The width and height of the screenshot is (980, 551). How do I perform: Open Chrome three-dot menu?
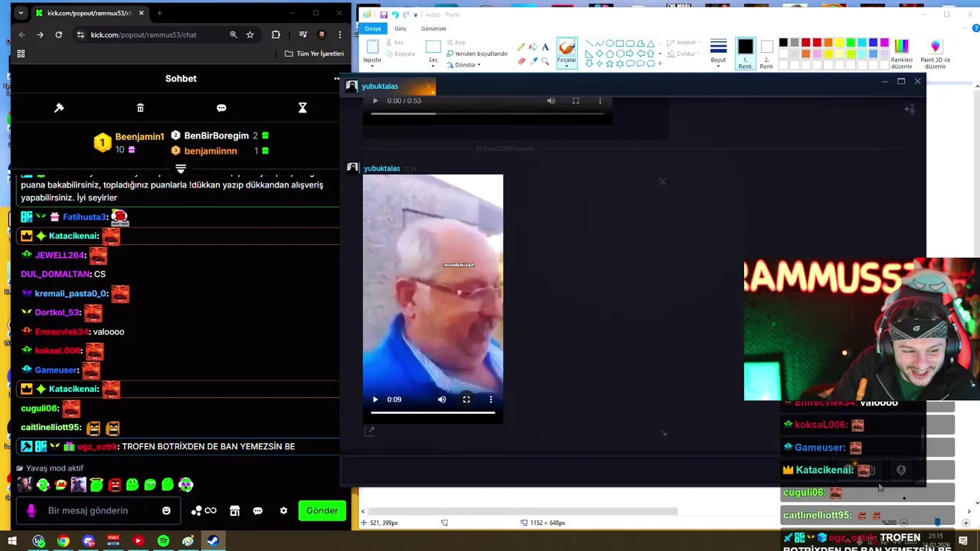click(x=339, y=34)
